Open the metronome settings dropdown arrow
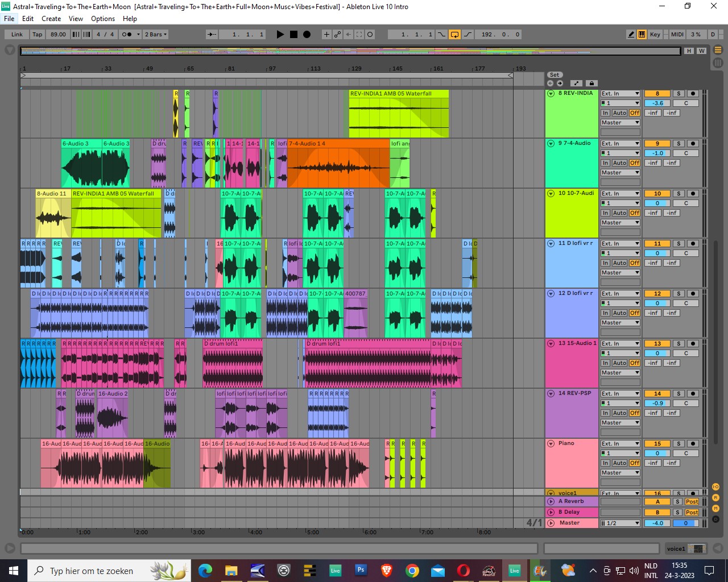Screen dimensions: 728x582 (138, 35)
